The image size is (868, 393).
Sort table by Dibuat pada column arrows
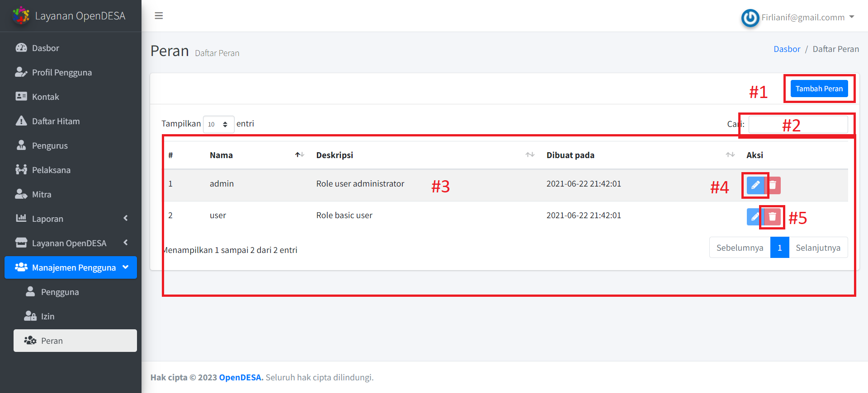730,155
